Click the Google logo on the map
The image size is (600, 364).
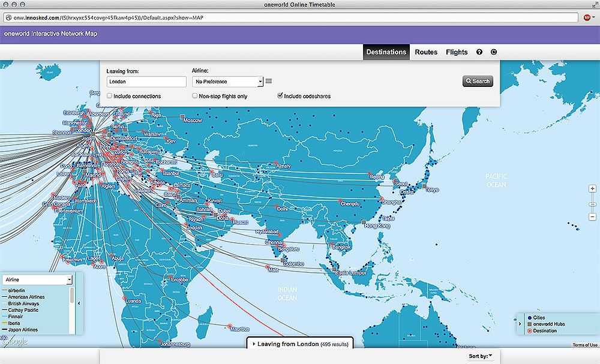[14, 341]
